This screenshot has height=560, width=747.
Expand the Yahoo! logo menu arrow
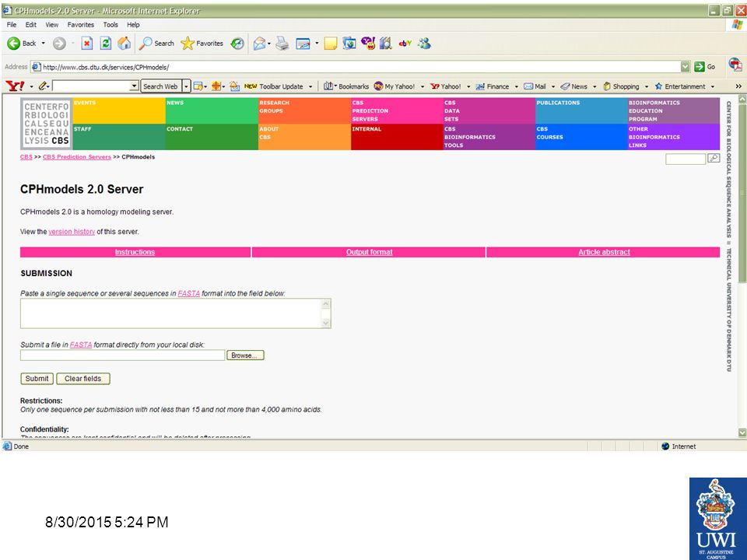pos(31,86)
